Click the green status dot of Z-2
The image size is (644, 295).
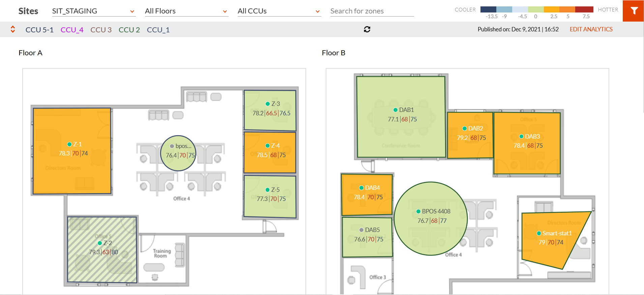point(100,243)
